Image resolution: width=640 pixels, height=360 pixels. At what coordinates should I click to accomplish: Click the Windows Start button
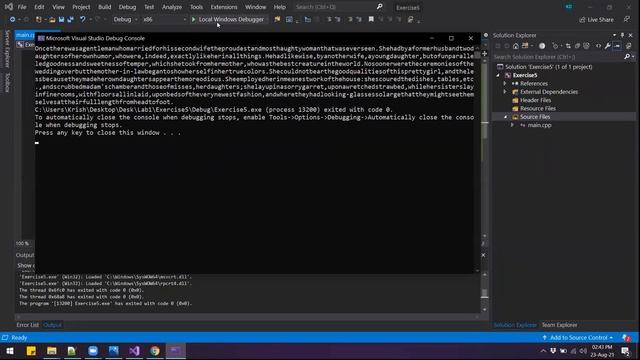pyautogui.click(x=10, y=351)
